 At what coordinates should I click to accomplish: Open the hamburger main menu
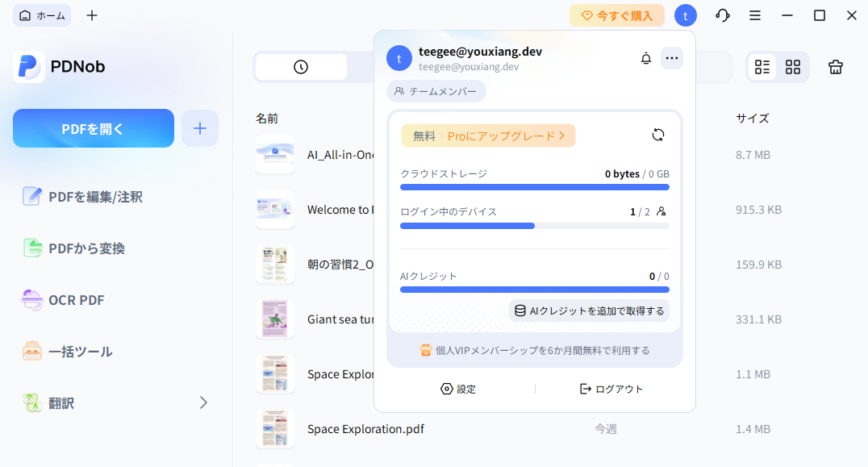tap(755, 15)
